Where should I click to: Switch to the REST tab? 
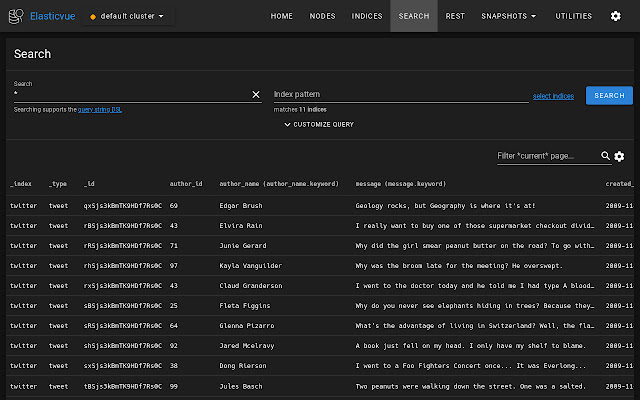(x=454, y=16)
